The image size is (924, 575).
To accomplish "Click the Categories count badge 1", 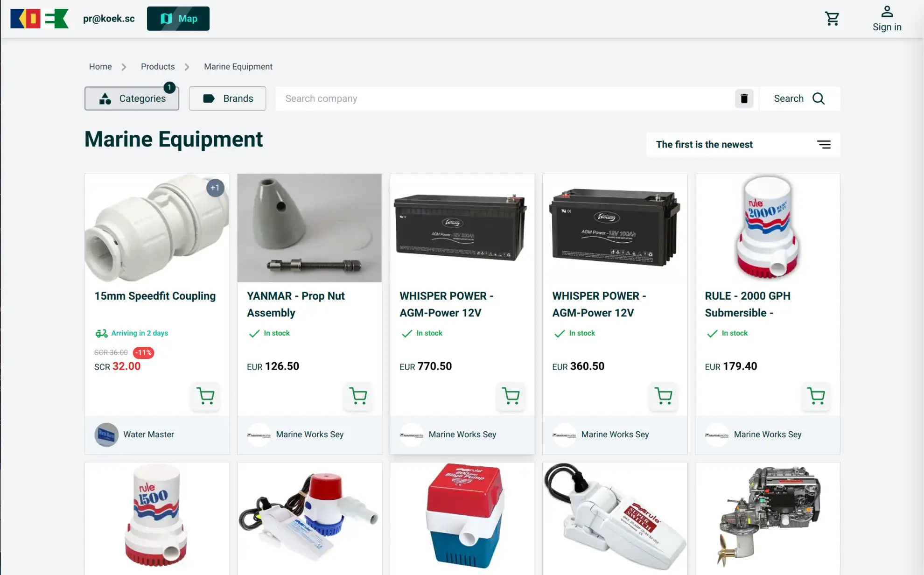I will tap(169, 87).
